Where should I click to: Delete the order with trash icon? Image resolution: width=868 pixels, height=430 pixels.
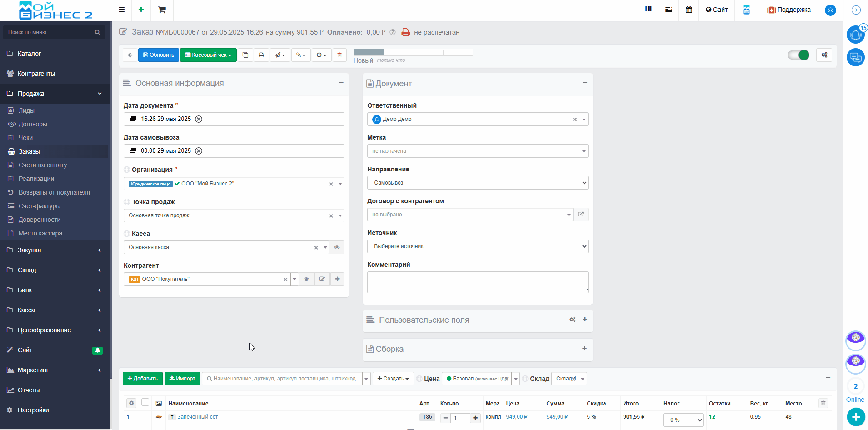(339, 55)
